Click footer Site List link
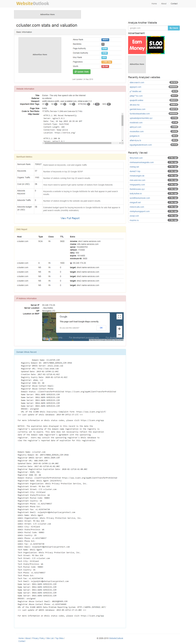Image resolution: width=196 pixels, height=644 pixels. tap(50, 638)
